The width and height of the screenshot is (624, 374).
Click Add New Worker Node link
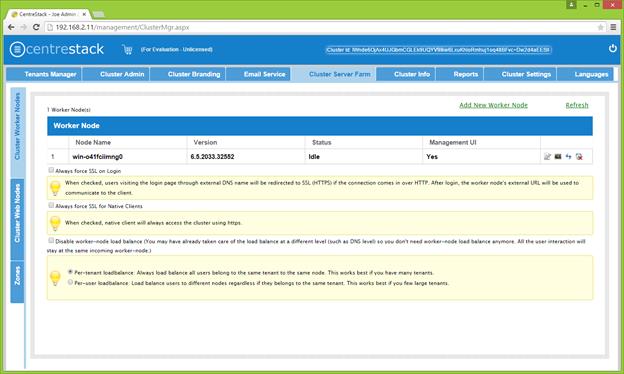[493, 105]
